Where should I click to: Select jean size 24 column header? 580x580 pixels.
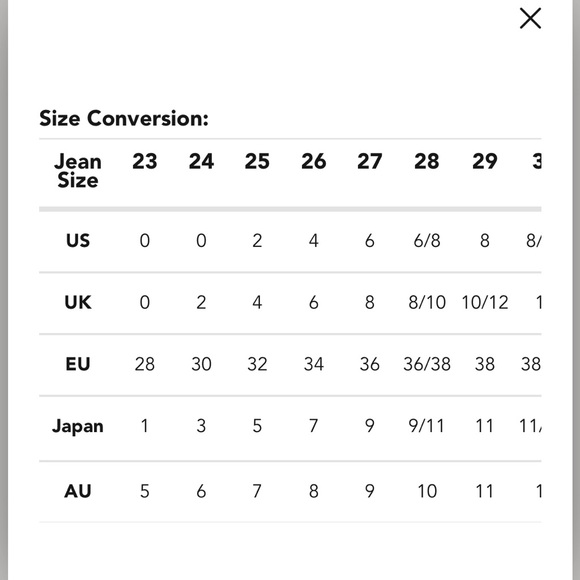pyautogui.click(x=201, y=162)
